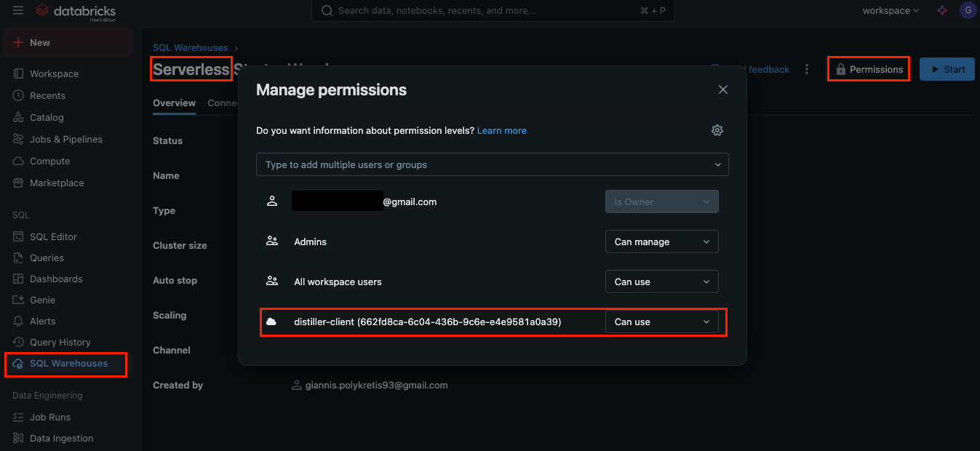Click the Scaling label
Viewport: 980px width, 451px height.
[170, 315]
